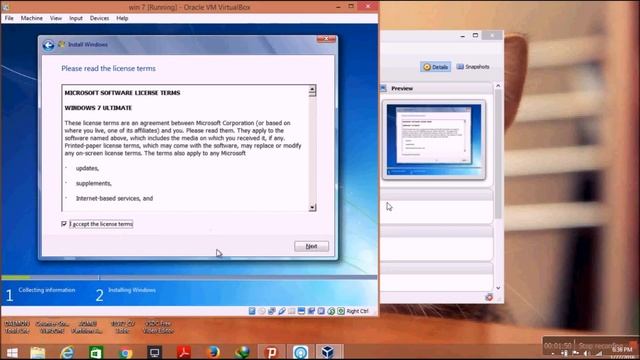Open Adobe Reader from the taskbar

click(184, 352)
